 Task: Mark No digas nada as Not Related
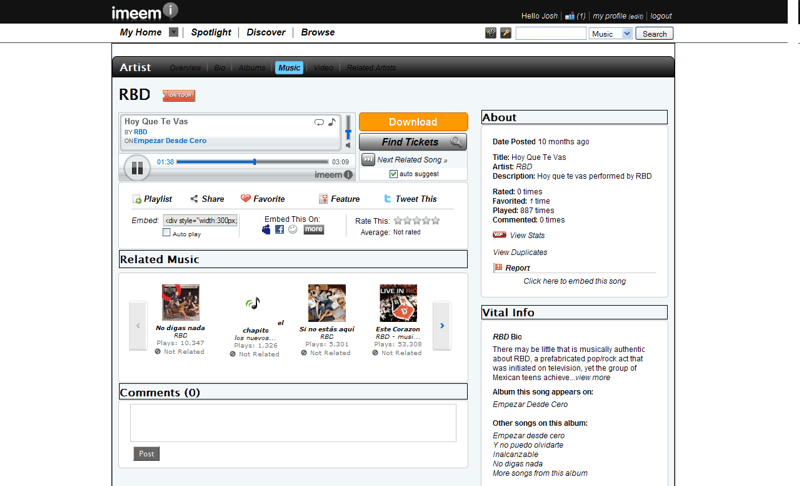(180, 352)
